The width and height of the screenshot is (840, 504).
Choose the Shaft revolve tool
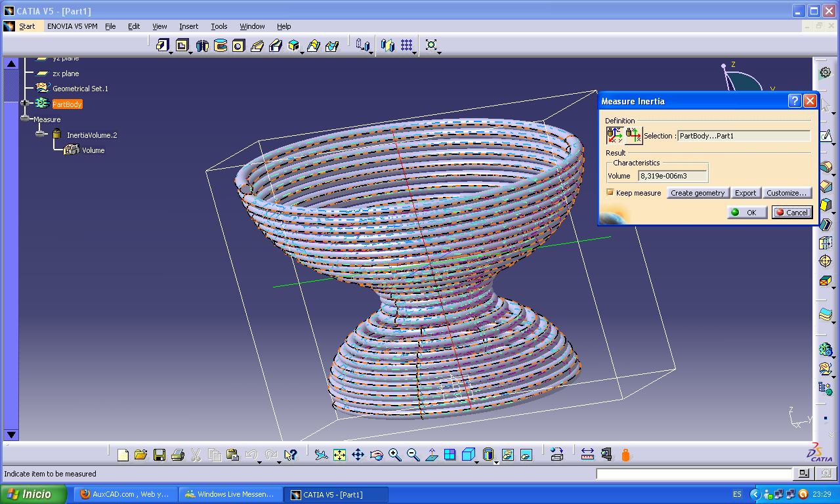[202, 45]
